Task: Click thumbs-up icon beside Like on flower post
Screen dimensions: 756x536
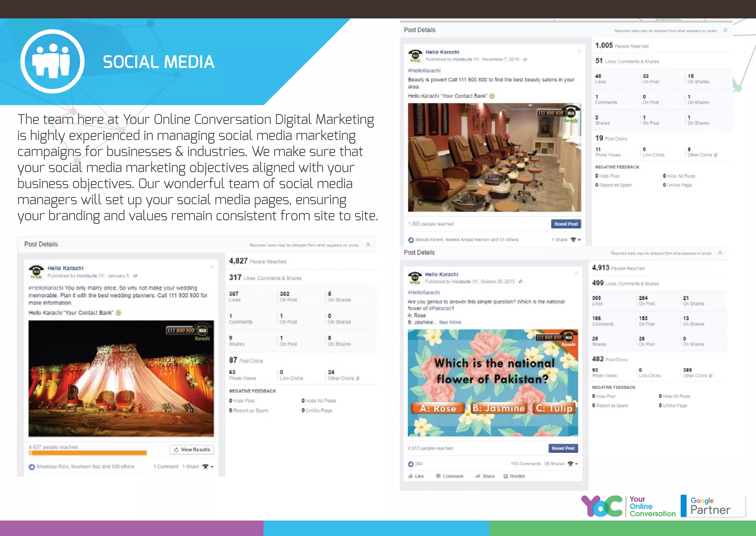Action: (x=410, y=476)
